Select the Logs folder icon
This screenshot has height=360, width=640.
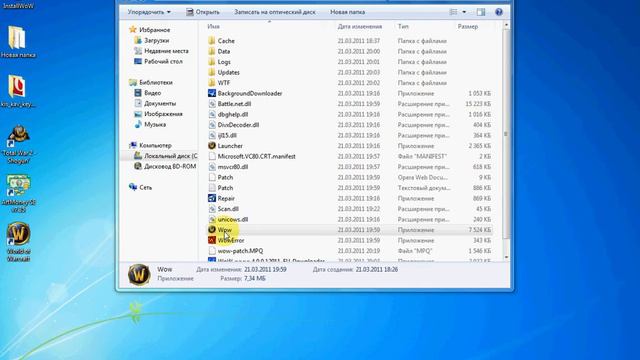pyautogui.click(x=211, y=62)
